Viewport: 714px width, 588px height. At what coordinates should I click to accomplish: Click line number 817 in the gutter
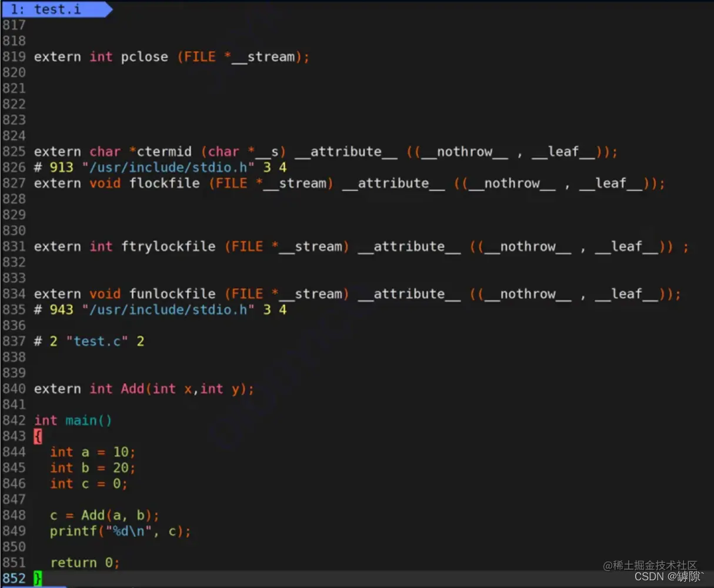14,25
